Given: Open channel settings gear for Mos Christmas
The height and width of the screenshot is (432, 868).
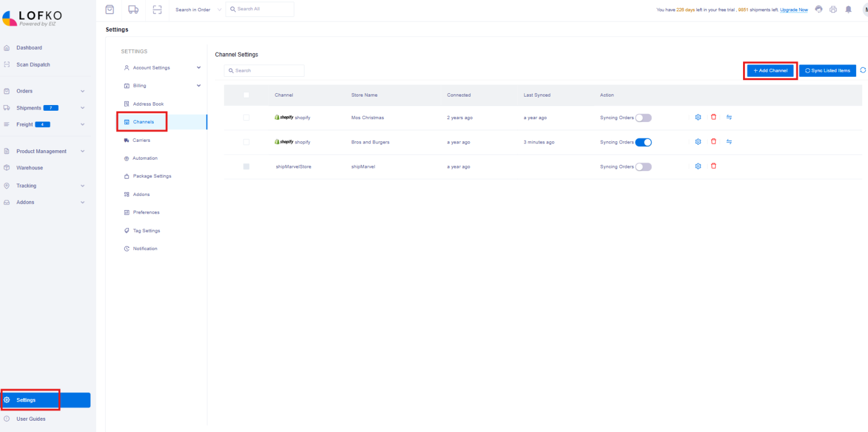Looking at the screenshot, I should pos(698,117).
